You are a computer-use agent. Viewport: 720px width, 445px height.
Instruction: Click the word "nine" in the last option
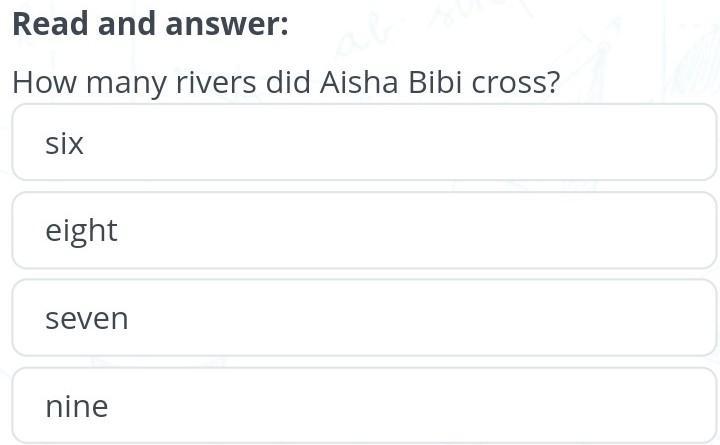coord(76,407)
